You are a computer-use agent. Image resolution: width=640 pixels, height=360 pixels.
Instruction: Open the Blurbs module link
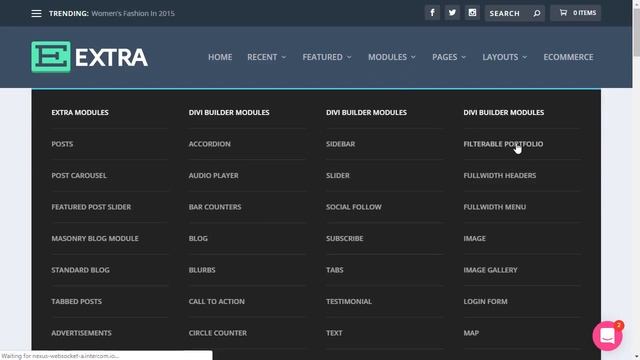coord(202,270)
